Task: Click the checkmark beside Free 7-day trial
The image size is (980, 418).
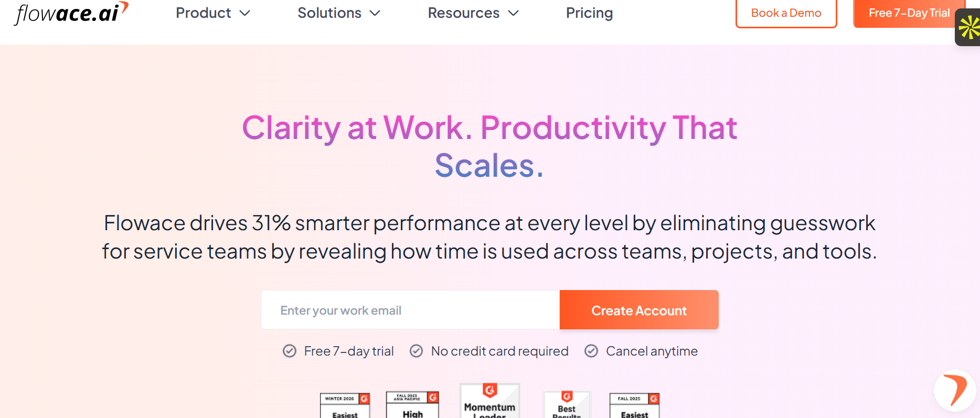Action: (x=290, y=351)
